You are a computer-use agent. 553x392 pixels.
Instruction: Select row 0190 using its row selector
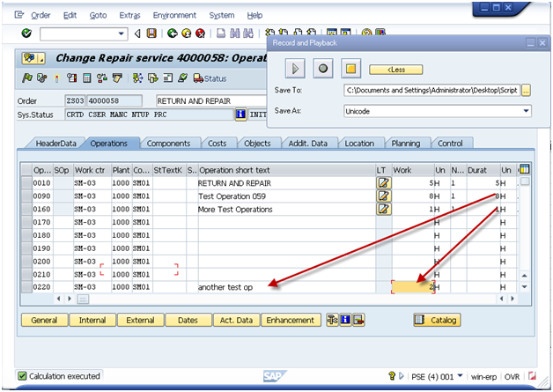26,248
